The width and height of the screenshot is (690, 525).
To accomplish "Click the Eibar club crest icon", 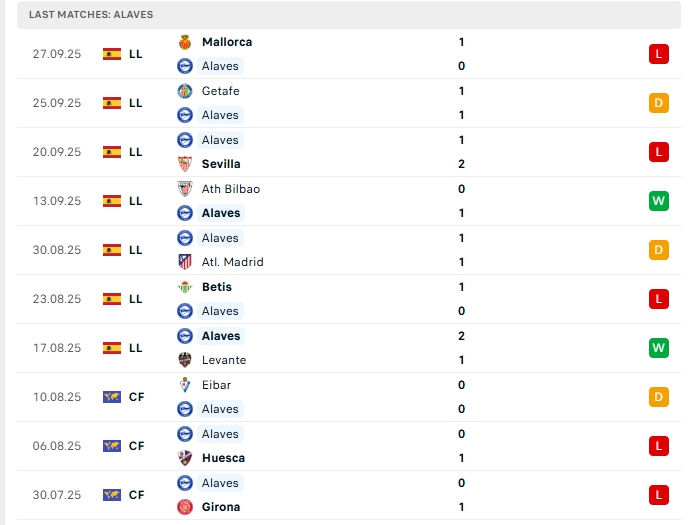I will point(184,385).
